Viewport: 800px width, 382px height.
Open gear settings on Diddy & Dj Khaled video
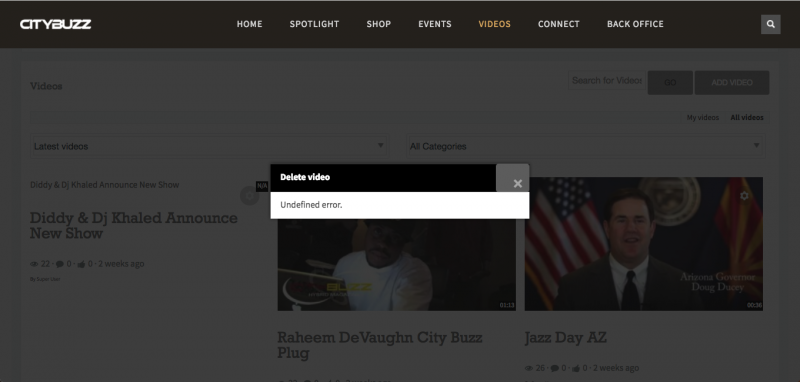pyautogui.click(x=249, y=195)
